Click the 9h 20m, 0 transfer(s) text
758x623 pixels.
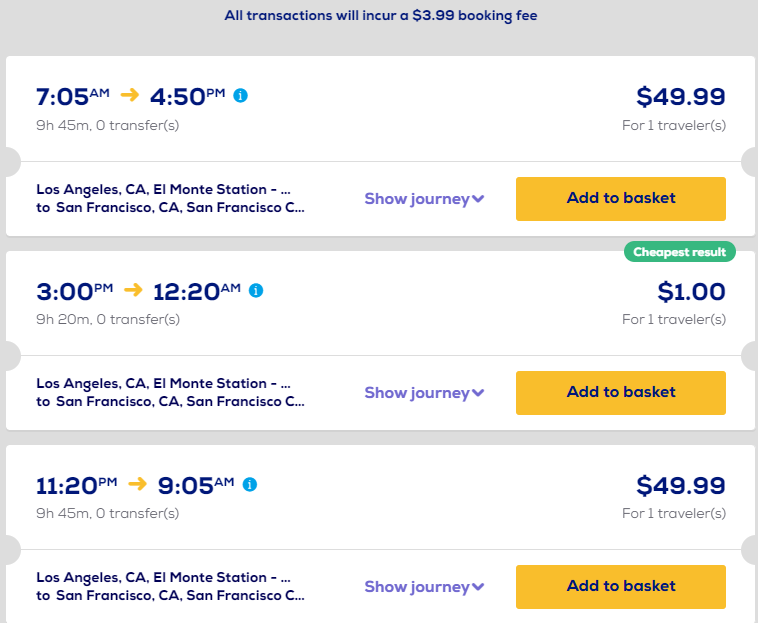[x=108, y=319]
